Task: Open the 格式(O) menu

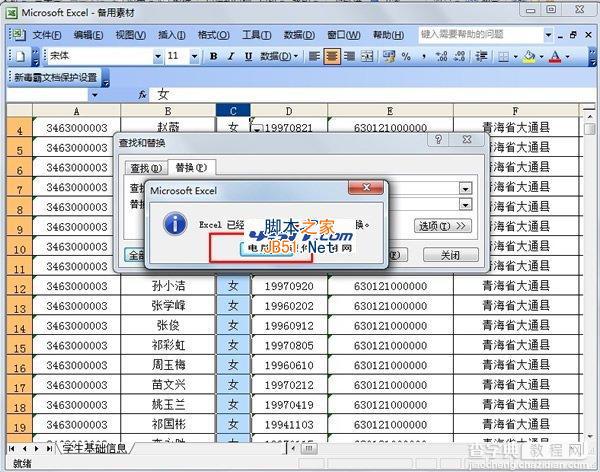Action: point(214,35)
